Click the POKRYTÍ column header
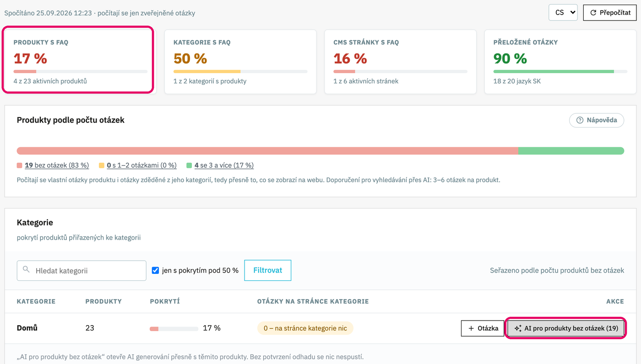 point(165,301)
